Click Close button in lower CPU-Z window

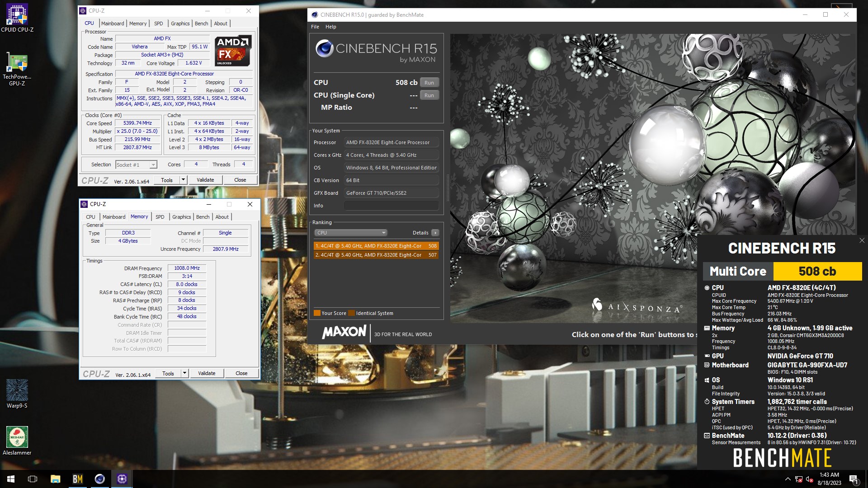[242, 373]
